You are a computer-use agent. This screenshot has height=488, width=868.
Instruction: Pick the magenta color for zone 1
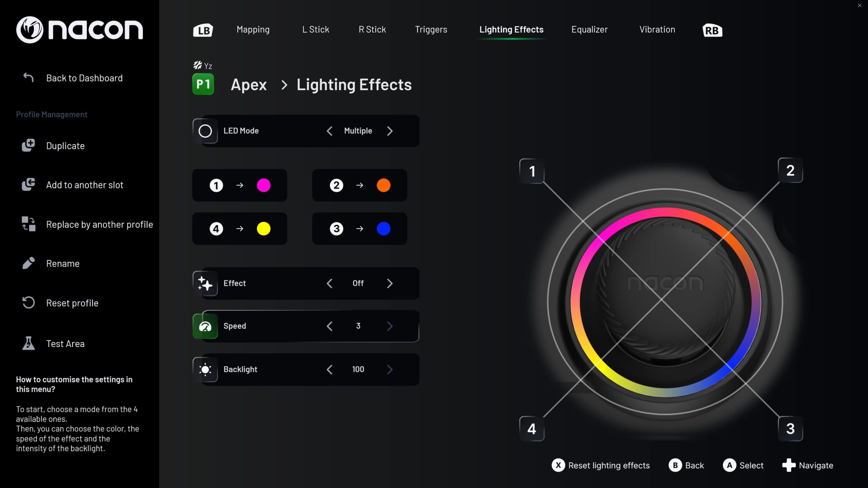263,185
